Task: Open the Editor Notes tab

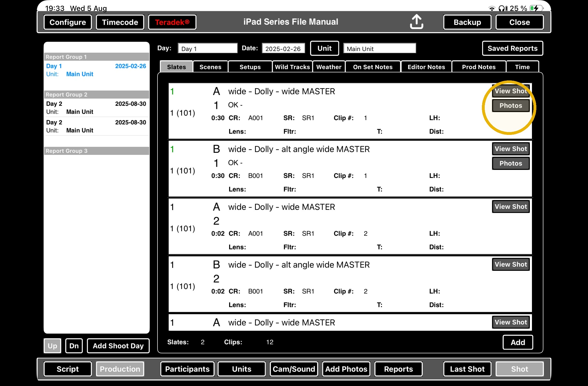Action: 426,67
